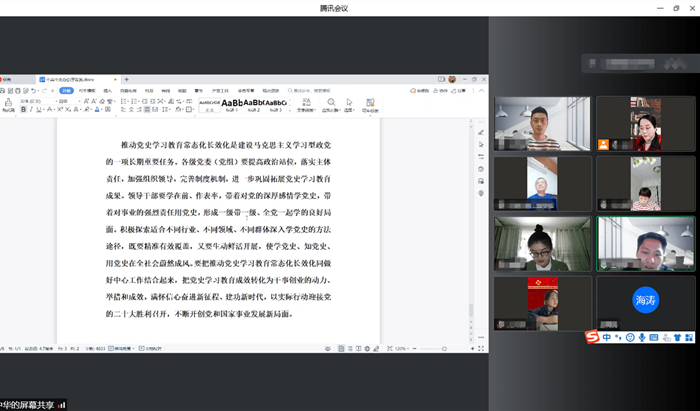
Task: Align text left in the paragraph toolbar
Action: (123, 109)
